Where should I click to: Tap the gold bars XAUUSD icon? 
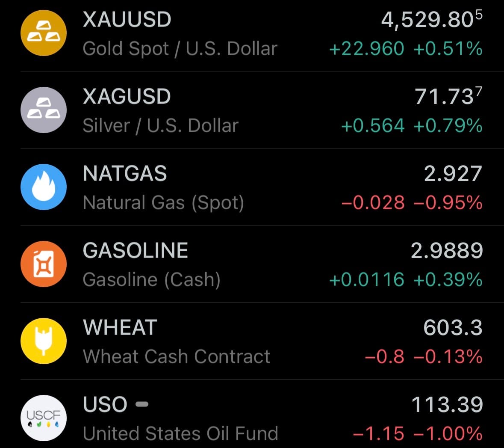[x=44, y=33]
